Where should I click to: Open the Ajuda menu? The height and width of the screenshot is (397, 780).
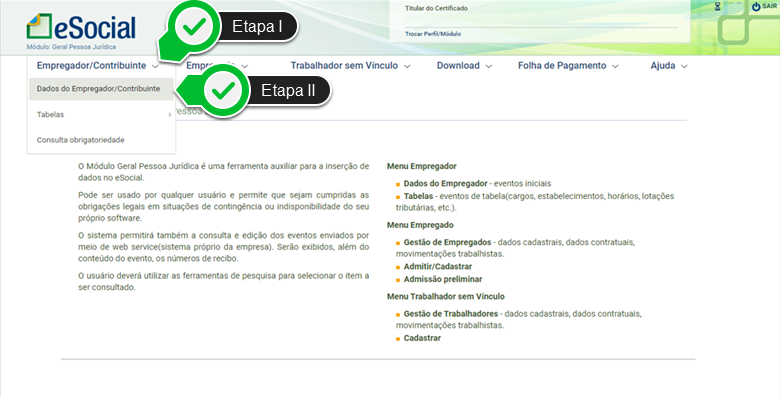pos(669,66)
